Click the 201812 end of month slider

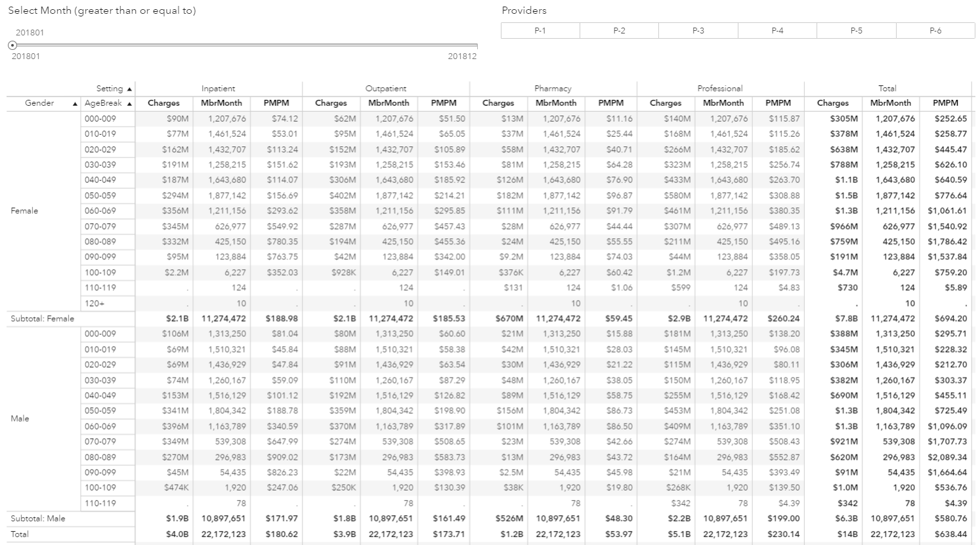tap(462, 56)
